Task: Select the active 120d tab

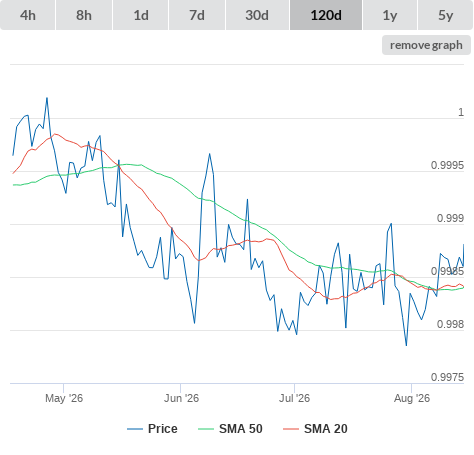Action: [326, 15]
